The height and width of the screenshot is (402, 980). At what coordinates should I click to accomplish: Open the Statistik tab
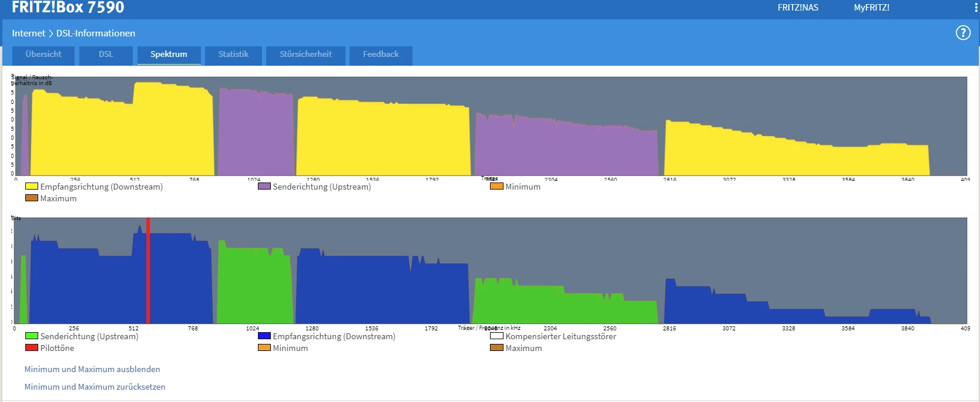(233, 55)
